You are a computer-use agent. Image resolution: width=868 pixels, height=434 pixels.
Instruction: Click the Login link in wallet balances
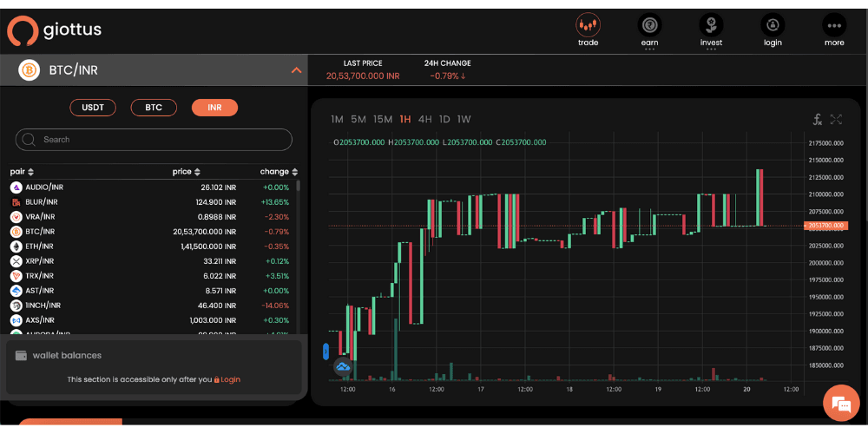[230, 379]
